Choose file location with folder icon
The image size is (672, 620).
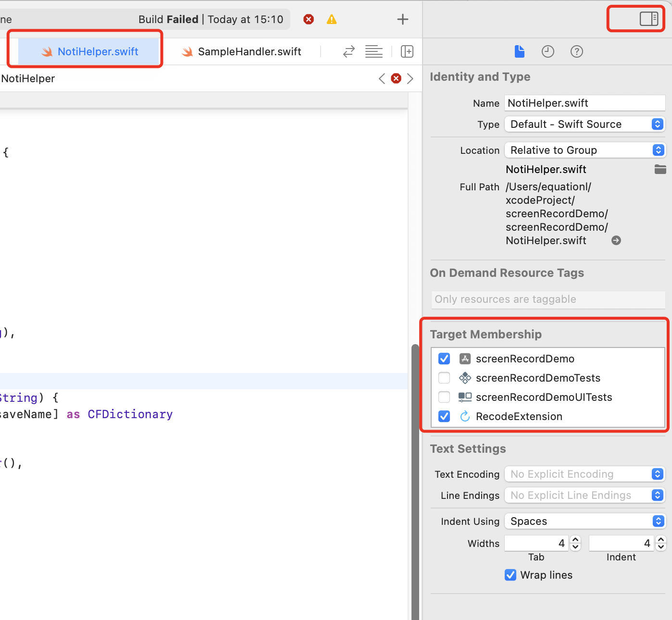(660, 169)
